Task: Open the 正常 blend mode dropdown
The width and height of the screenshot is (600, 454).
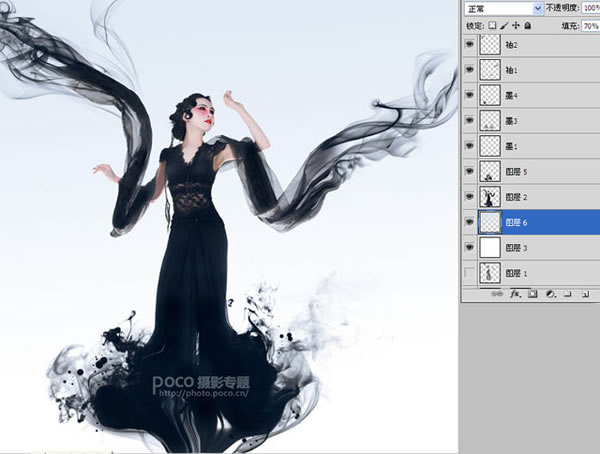Action: point(504,8)
